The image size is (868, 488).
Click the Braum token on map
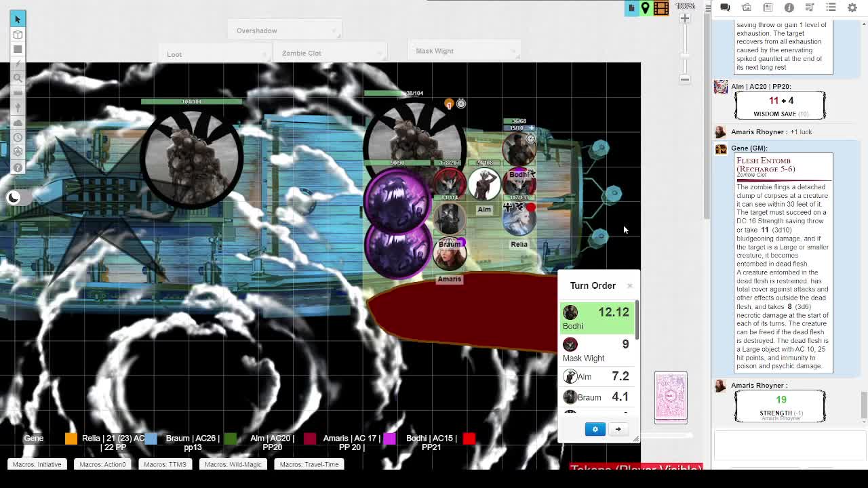point(450,219)
